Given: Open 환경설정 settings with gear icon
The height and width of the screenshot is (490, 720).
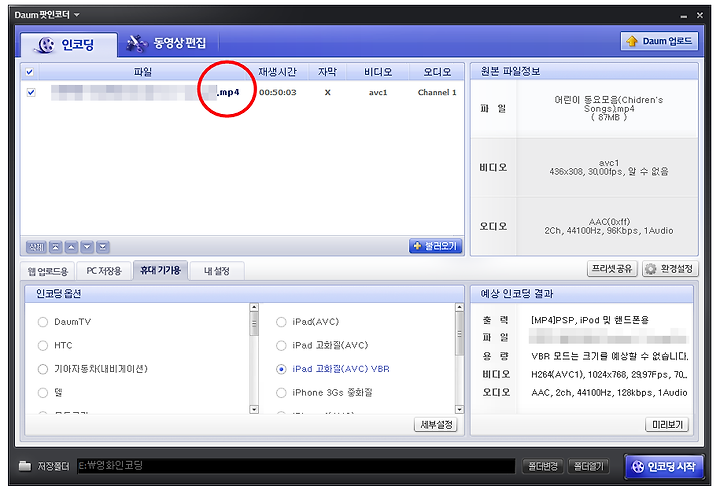Looking at the screenshot, I should 670,269.
